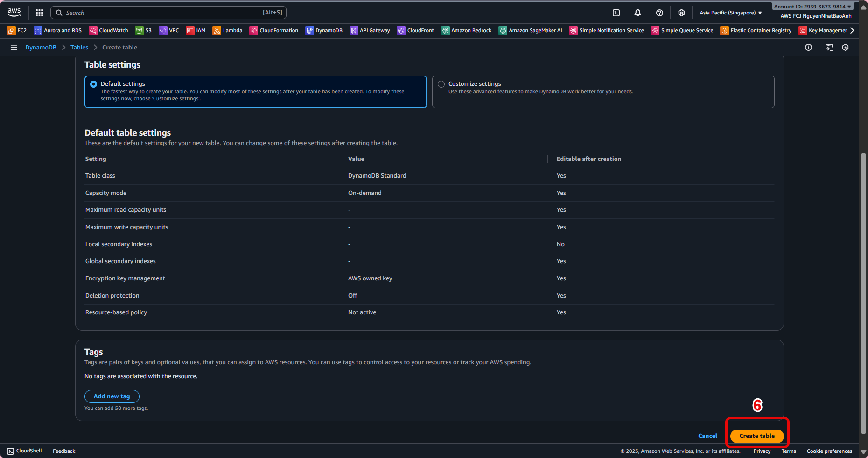Click Add new tag button
Image resolution: width=868 pixels, height=458 pixels.
112,396
